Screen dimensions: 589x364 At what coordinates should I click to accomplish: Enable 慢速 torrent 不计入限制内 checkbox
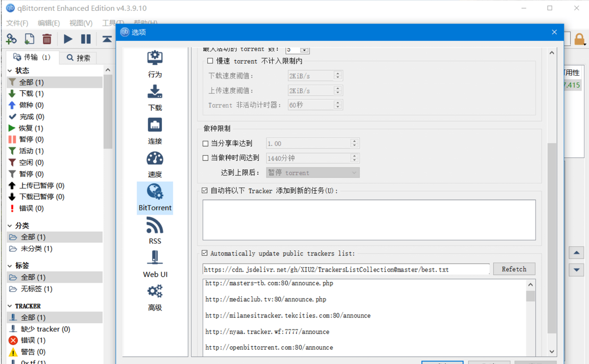pos(210,61)
